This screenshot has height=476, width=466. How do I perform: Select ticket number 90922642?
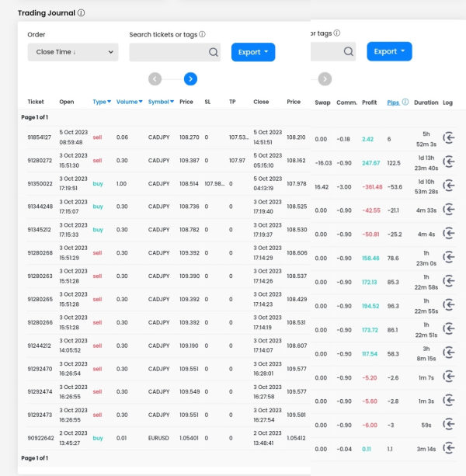tap(40, 438)
